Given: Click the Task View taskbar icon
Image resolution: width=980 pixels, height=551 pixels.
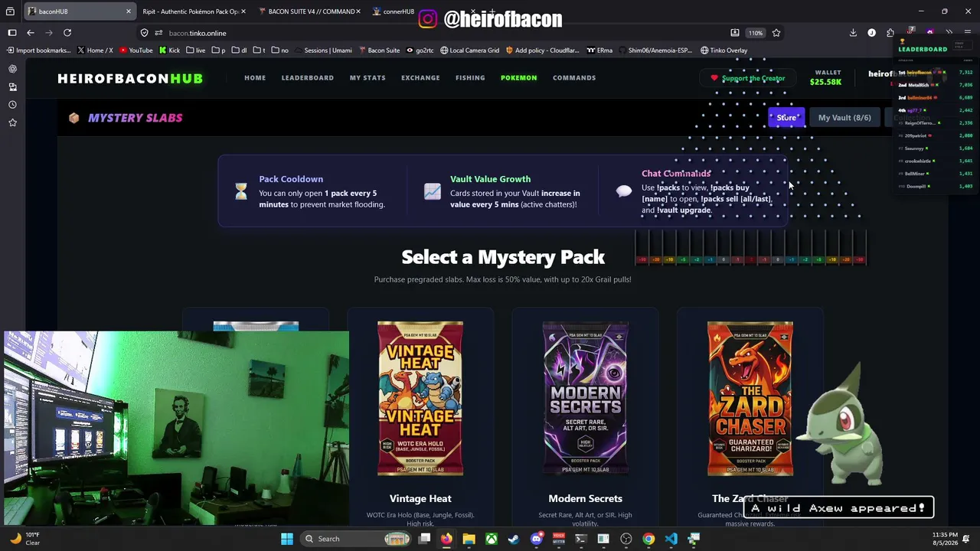Looking at the screenshot, I should coord(424,539).
